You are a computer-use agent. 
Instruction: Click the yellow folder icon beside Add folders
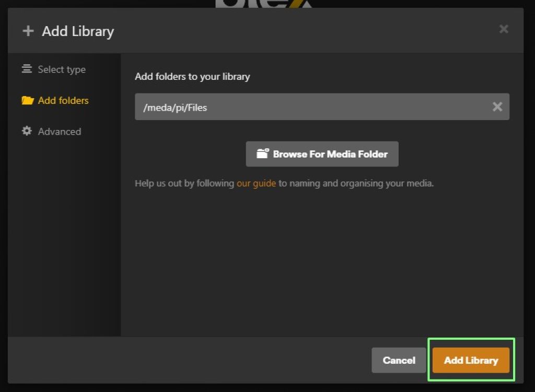(x=27, y=100)
